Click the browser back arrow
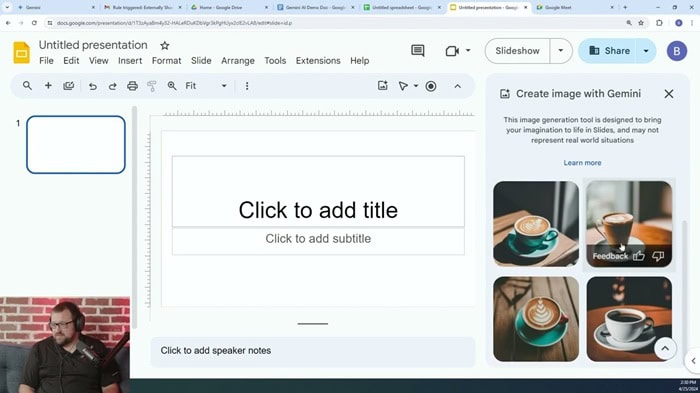The height and width of the screenshot is (393, 700). pos(8,23)
